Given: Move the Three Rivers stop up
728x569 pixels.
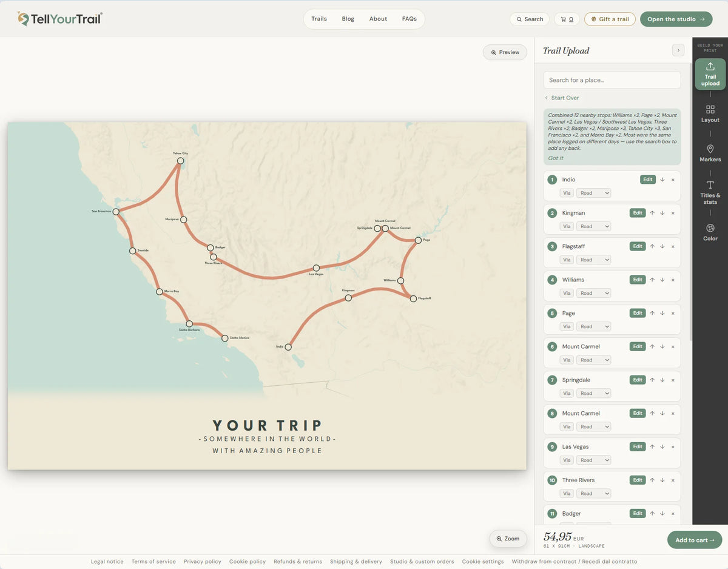Looking at the screenshot, I should 652,480.
